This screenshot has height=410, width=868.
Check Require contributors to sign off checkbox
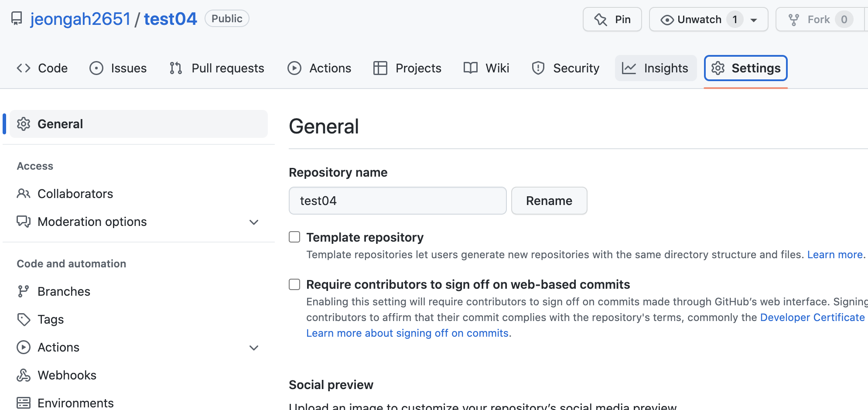coord(294,284)
